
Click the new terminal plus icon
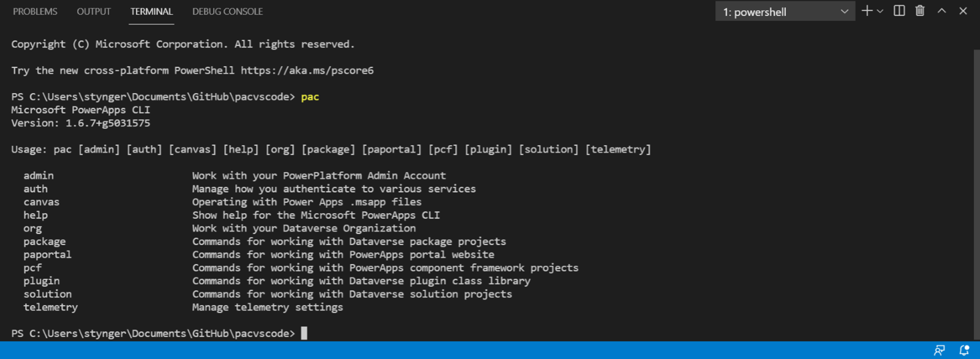tap(867, 11)
